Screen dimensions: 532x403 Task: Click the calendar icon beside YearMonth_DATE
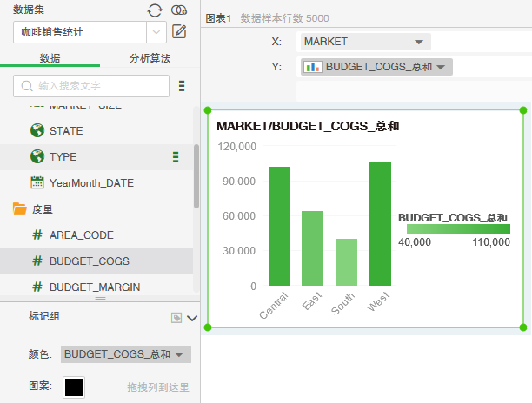37,182
